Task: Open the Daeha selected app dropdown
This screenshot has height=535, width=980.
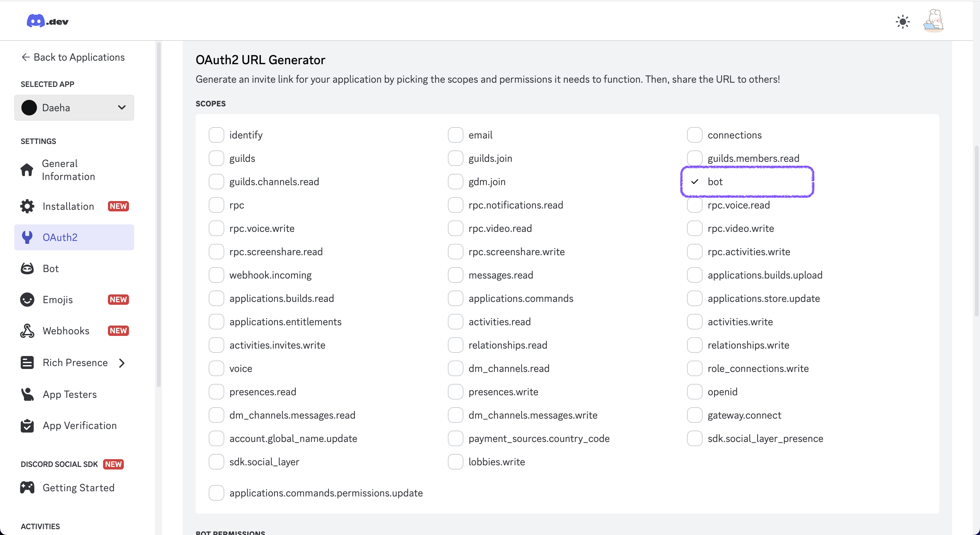Action: click(74, 108)
